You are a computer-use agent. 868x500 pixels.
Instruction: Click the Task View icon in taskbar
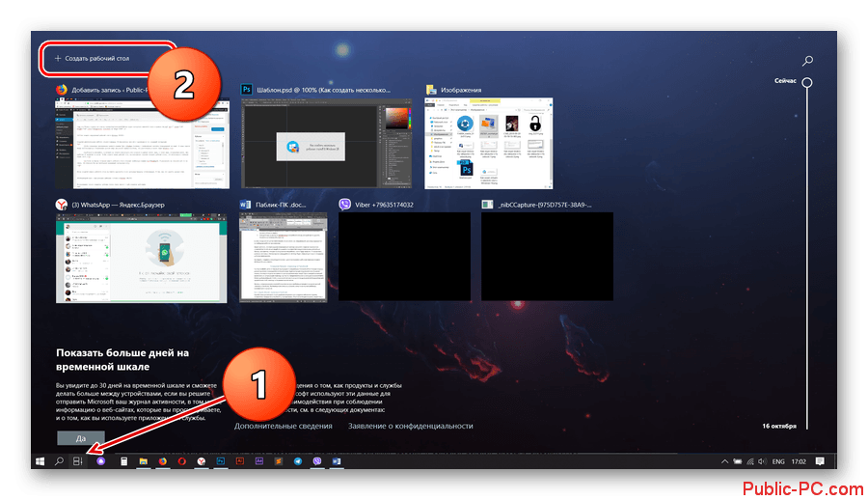[x=78, y=461]
